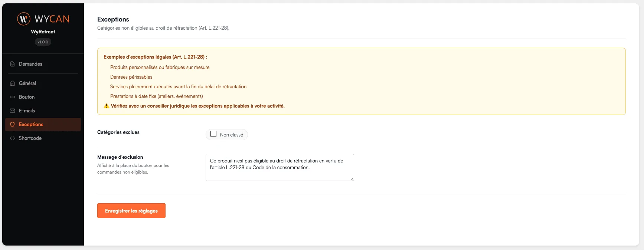The width and height of the screenshot is (644, 250).
Task: Click the Exceptions page heading
Action: click(x=113, y=19)
